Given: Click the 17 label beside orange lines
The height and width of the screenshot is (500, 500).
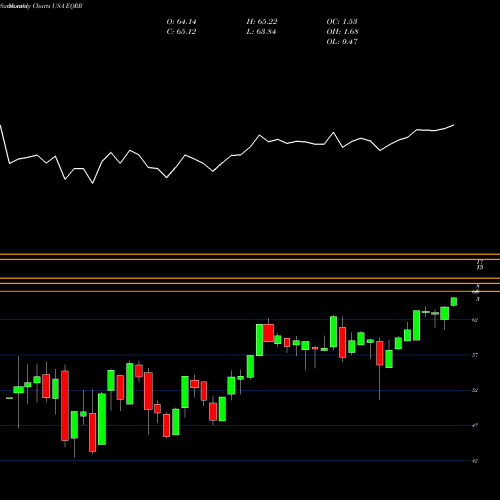Looking at the screenshot, I should 480,262.
